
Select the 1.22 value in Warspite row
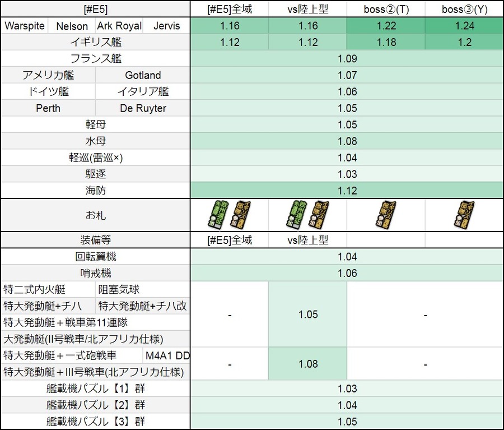tap(386, 26)
